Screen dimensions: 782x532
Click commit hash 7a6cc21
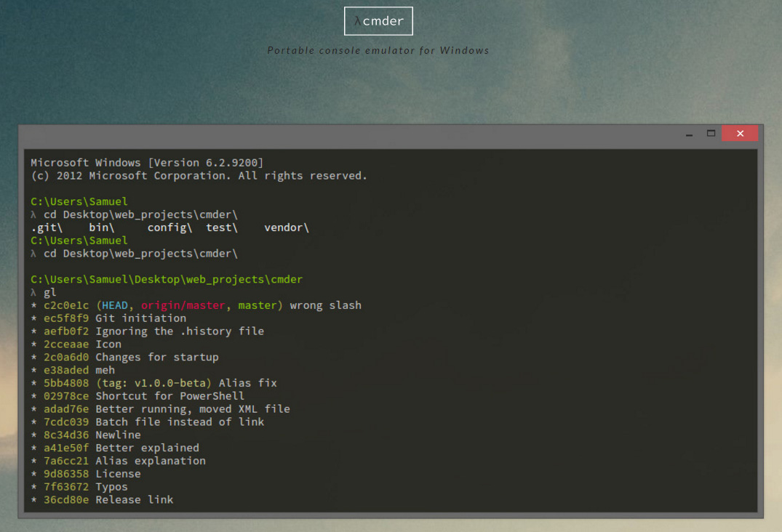[66, 461]
